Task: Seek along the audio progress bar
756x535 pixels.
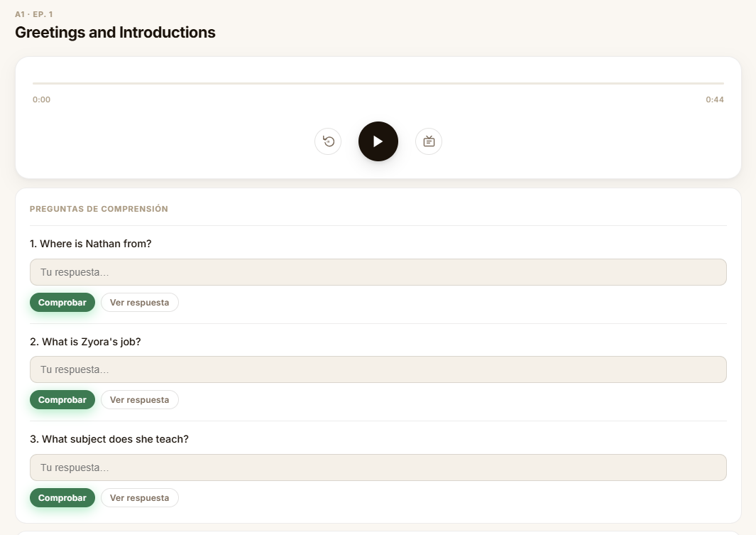Action: tap(378, 83)
